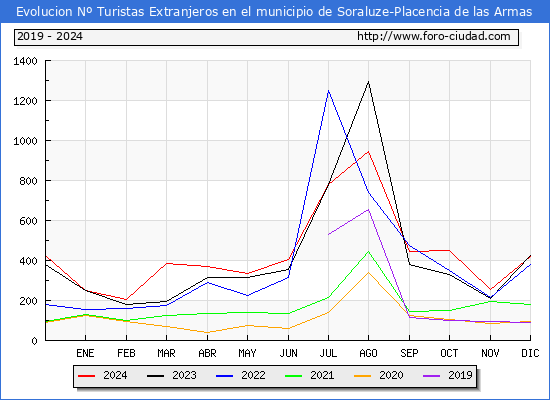Click the MAY month axis label
Viewport: 550px width, 400px height.
pyautogui.click(x=247, y=353)
